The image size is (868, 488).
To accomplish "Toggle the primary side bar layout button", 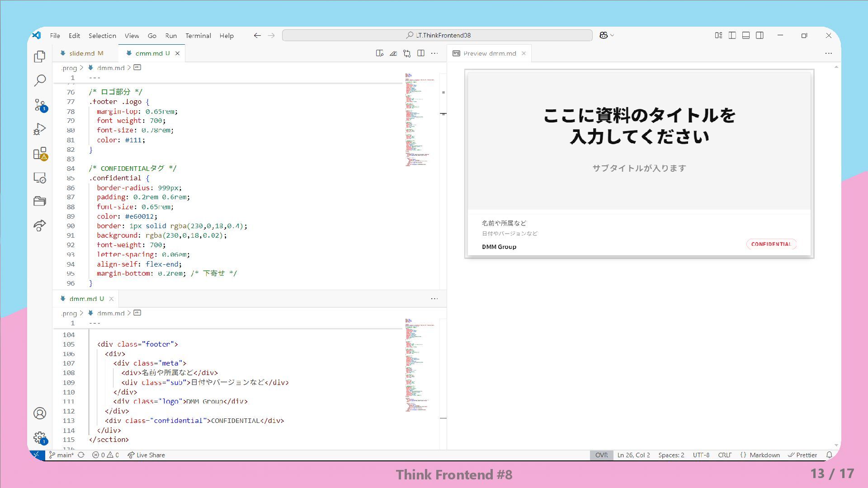I will [x=732, y=35].
